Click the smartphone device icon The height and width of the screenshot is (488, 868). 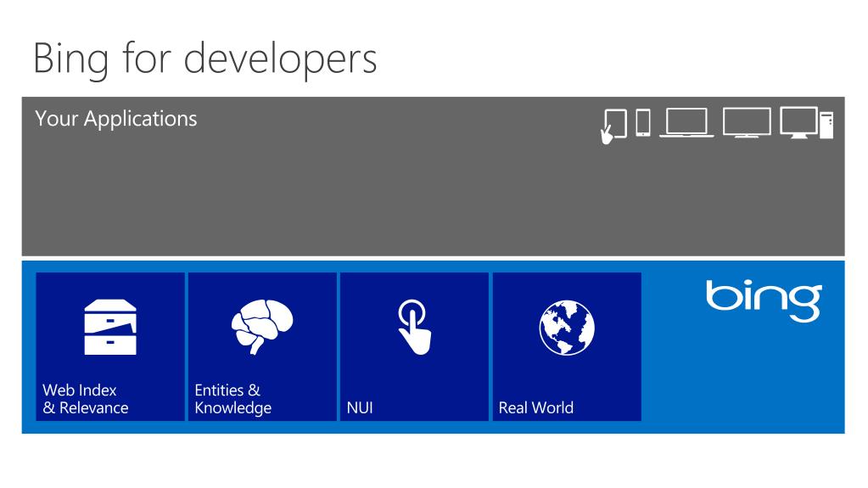coord(642,122)
